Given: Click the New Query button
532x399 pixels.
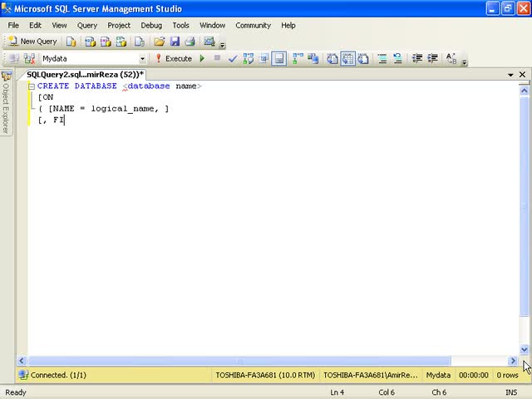Looking at the screenshot, I should [x=33, y=42].
